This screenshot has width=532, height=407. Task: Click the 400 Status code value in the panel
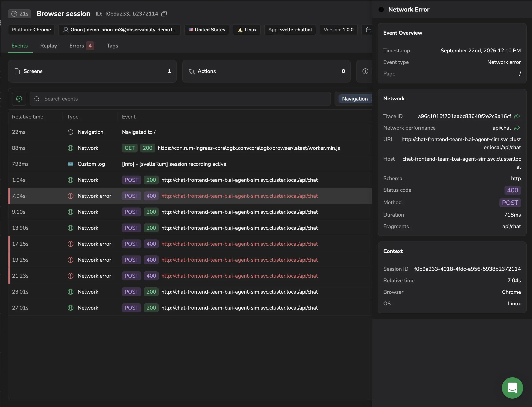pos(512,190)
